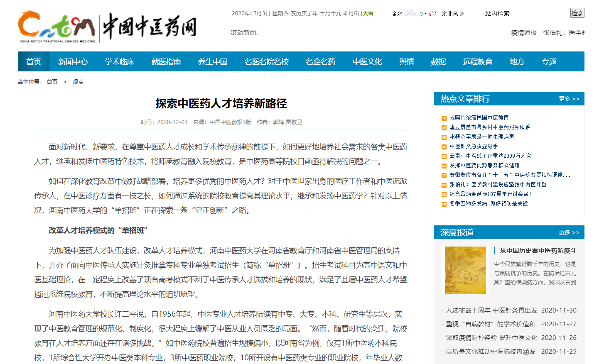
Task: Expand 更多 in 深度报道 panel
Action: coord(569,232)
